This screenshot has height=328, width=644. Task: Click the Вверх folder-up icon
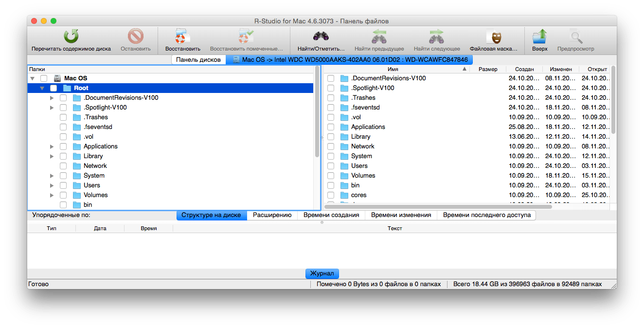(539, 36)
